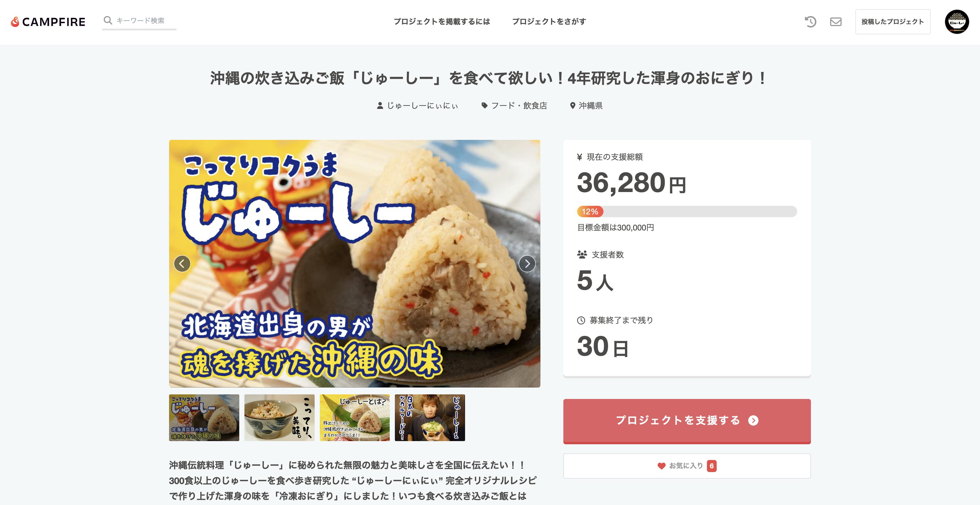Click the プロジェクトを支援する button
Screen dimensions: 980x505
[687, 421]
